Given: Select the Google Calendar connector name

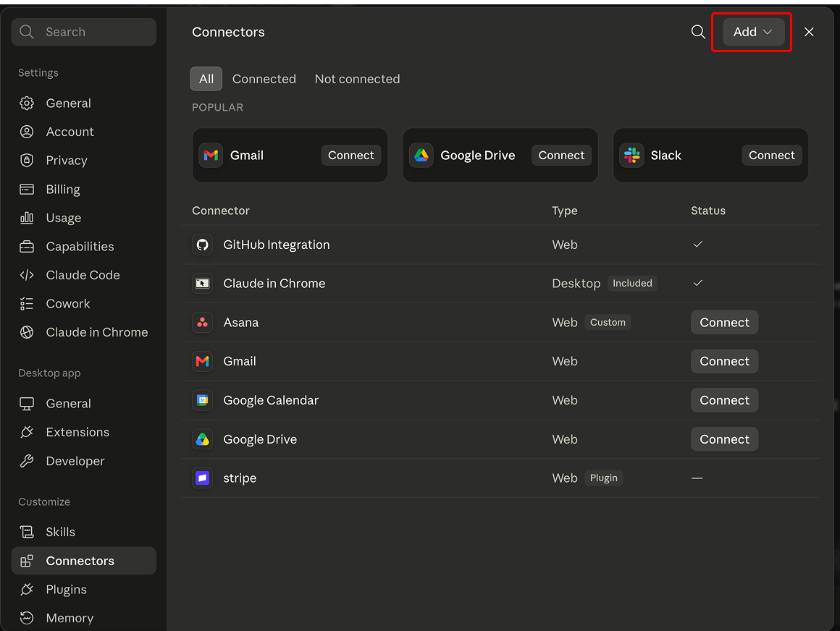Looking at the screenshot, I should click(x=271, y=400).
